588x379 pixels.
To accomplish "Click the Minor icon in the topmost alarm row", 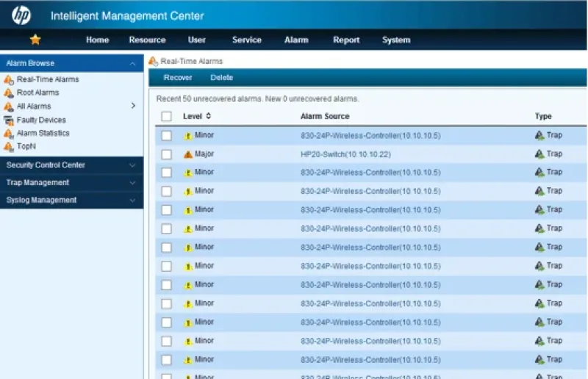I will tap(188, 136).
